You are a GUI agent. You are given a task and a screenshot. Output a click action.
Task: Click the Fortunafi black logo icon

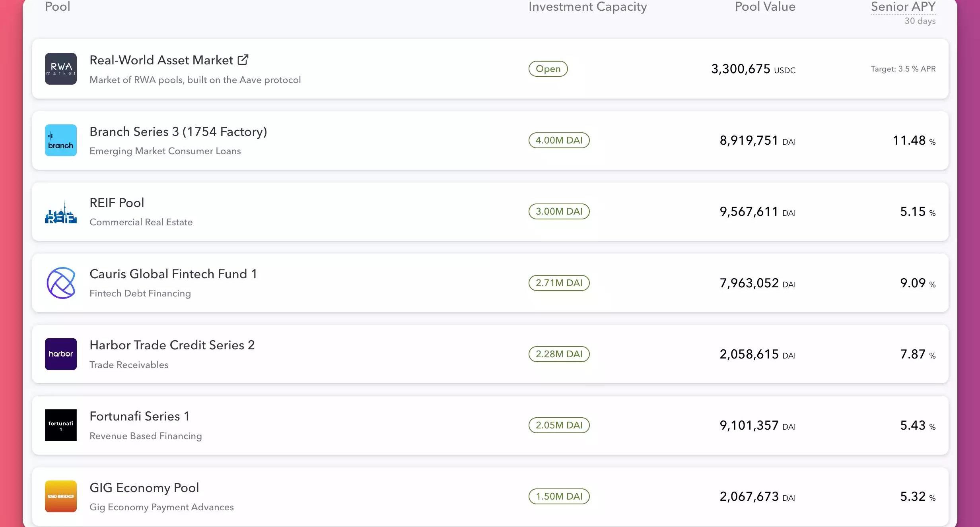click(60, 425)
